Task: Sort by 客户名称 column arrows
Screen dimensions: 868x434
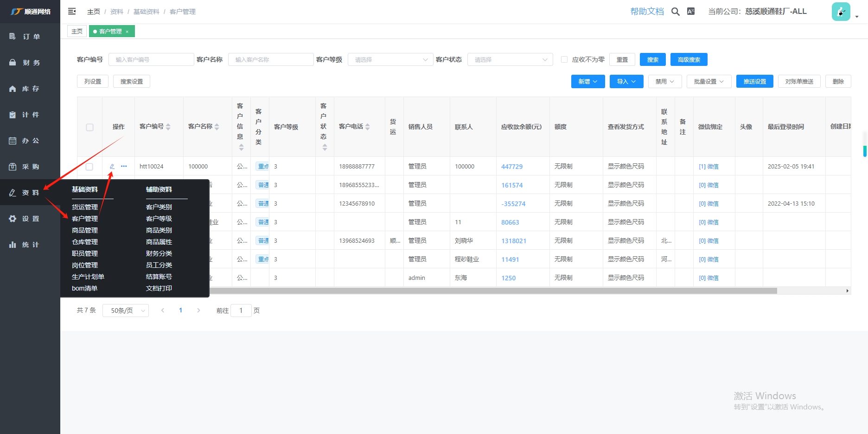Action: point(217,127)
